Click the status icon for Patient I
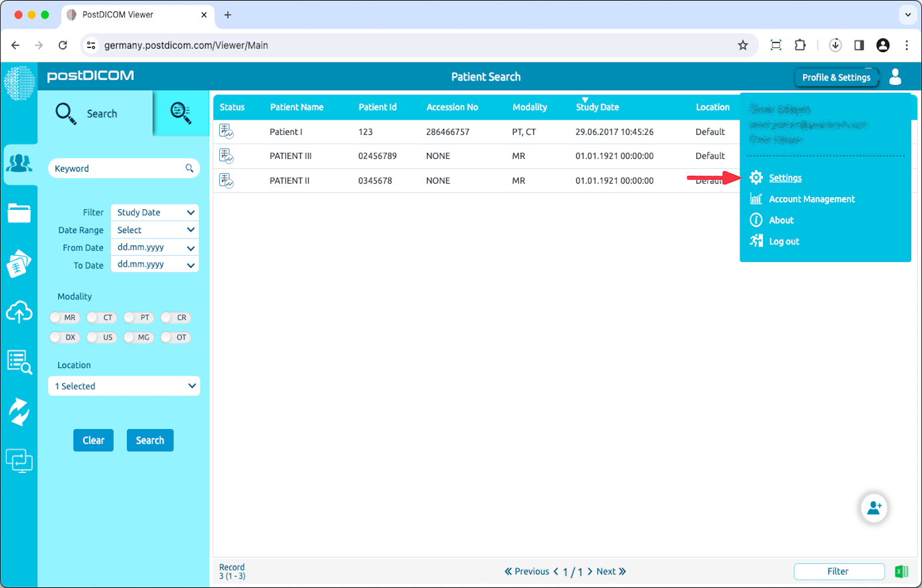Viewport: 922px width, 588px height. pos(227,132)
